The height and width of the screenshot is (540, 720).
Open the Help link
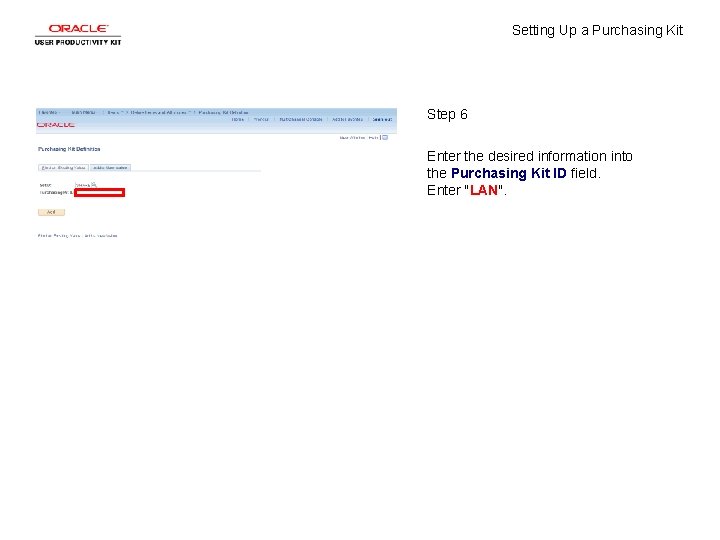pyautogui.click(x=373, y=138)
